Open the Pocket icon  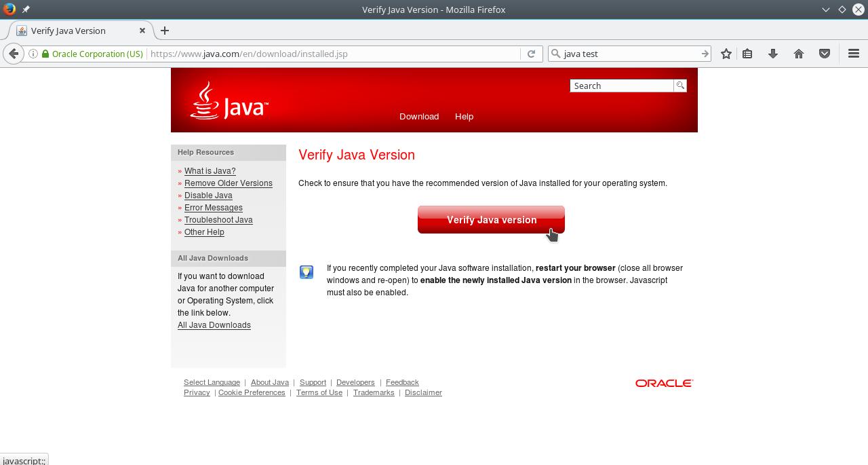825,54
